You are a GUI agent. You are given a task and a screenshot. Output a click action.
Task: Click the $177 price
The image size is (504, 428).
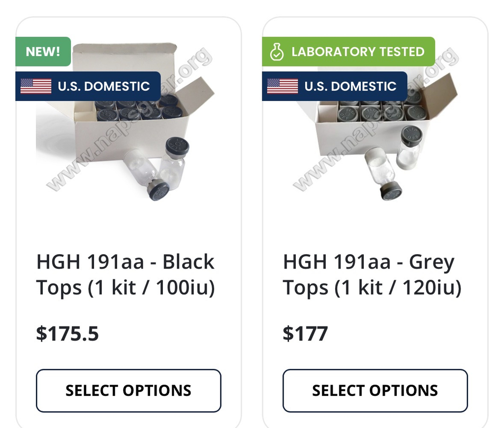(305, 334)
